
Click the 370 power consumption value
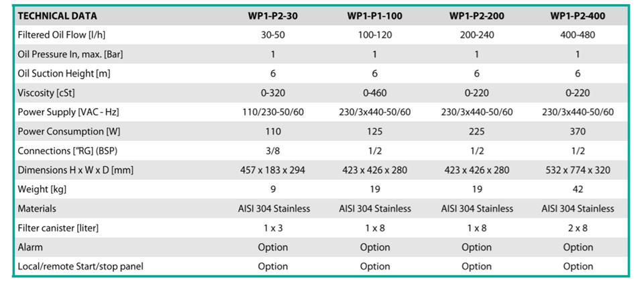click(578, 131)
